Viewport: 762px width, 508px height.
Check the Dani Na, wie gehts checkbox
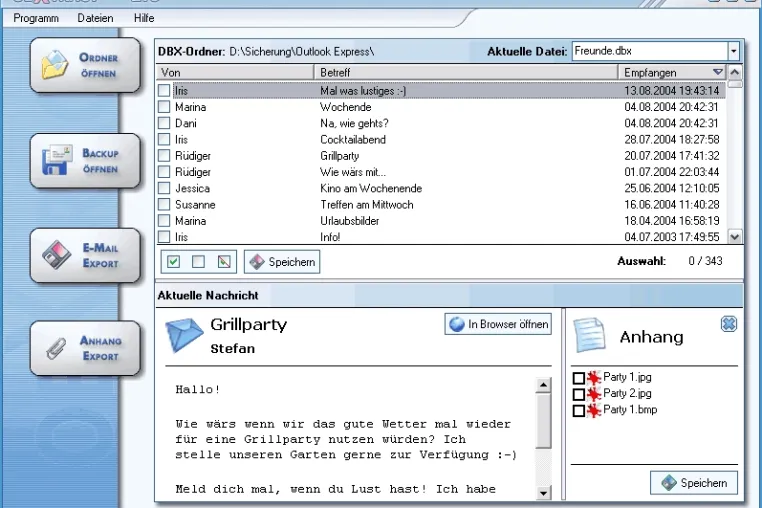164,123
